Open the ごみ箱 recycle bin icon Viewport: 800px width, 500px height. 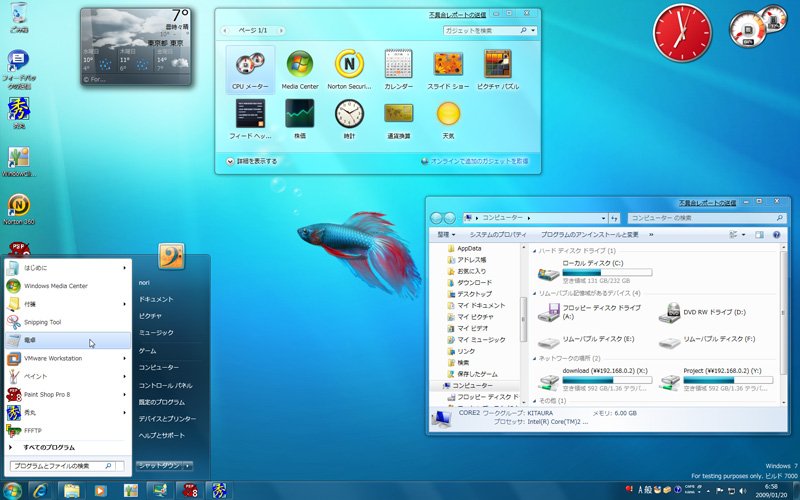click(x=19, y=17)
